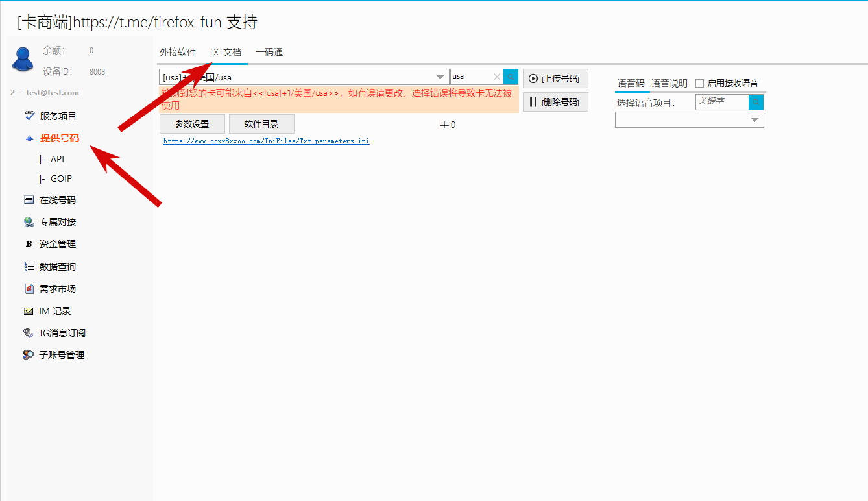
Task: Switch to the TXT文档 tab
Action: (225, 53)
